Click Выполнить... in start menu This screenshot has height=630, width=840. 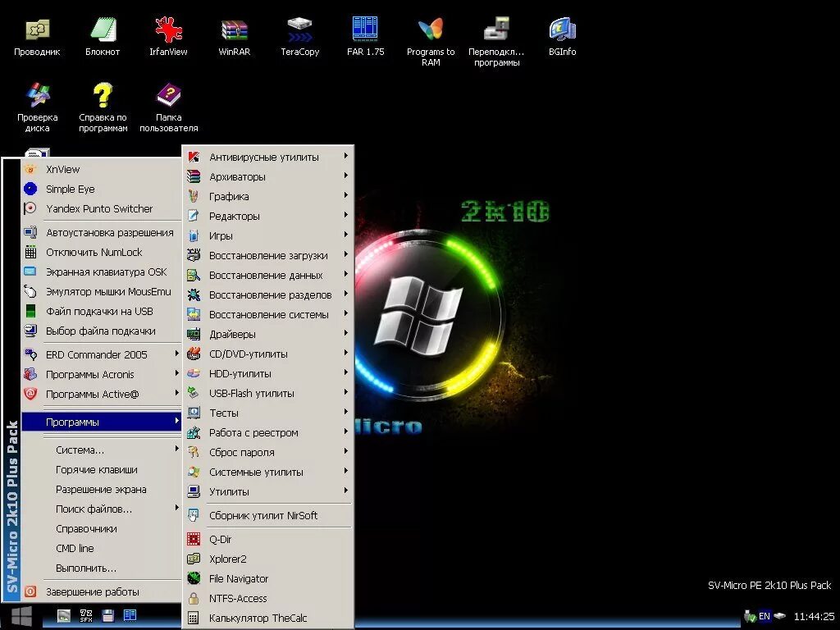coord(101,568)
